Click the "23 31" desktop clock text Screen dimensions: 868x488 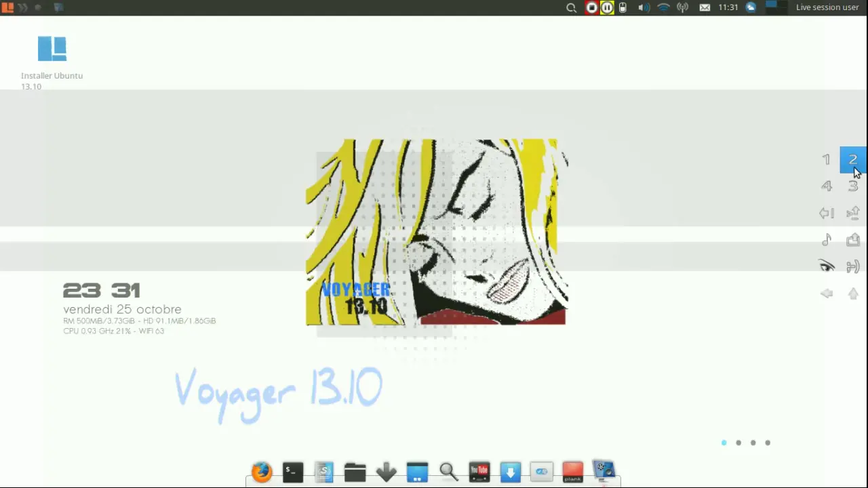101,291
